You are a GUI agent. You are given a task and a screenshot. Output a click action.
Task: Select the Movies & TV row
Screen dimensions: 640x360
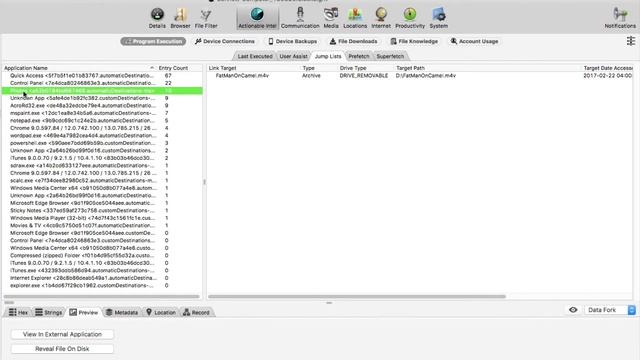102,225
